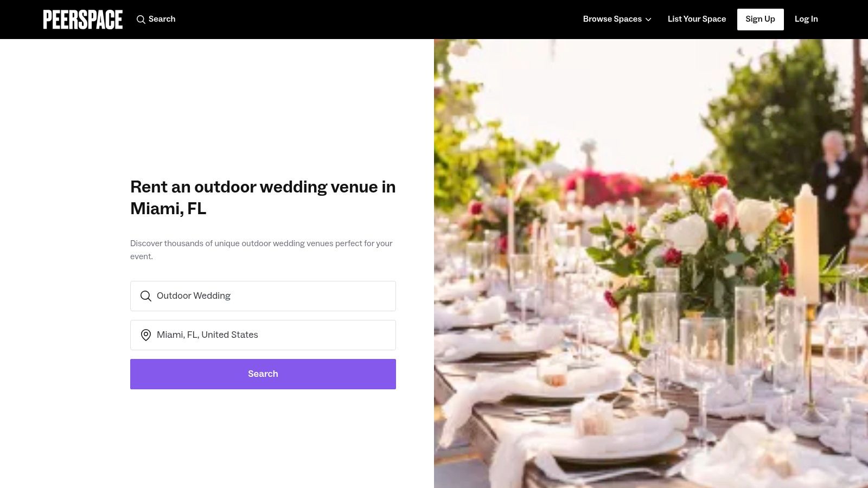Image resolution: width=868 pixels, height=488 pixels.
Task: Open the Log In link
Action: pyautogui.click(x=806, y=19)
